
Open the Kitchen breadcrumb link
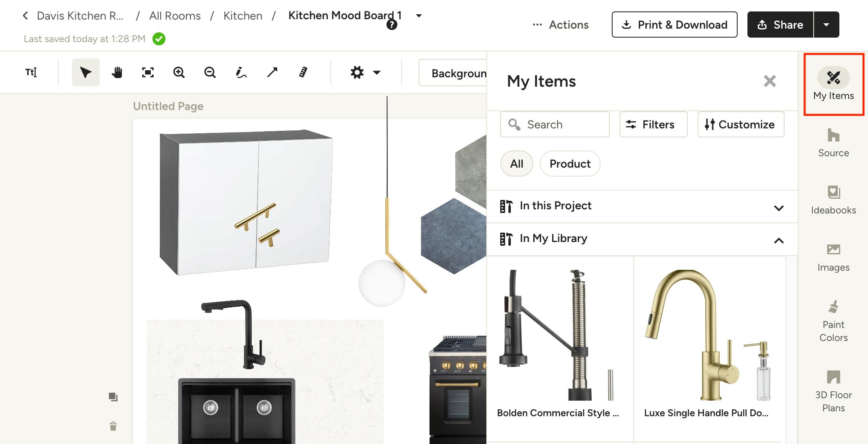(x=243, y=16)
